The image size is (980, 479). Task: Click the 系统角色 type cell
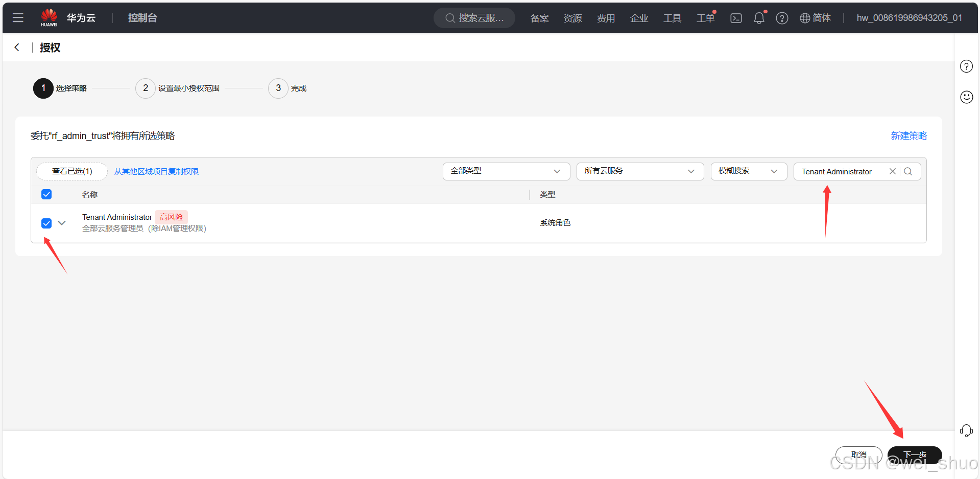point(555,223)
